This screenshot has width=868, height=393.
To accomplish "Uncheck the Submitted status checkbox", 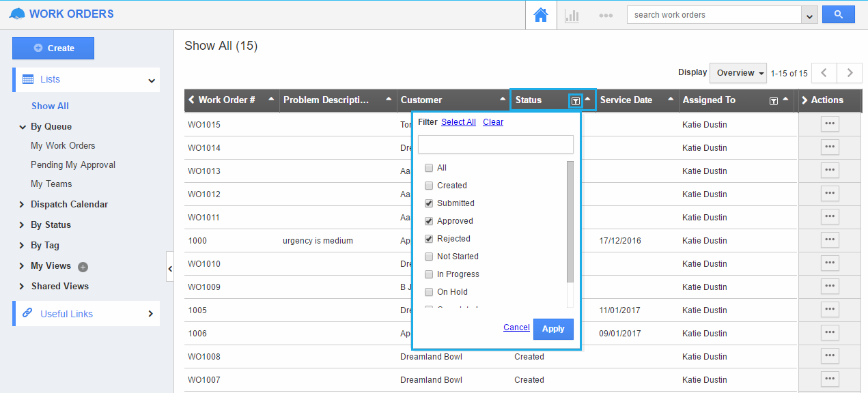I will pyautogui.click(x=429, y=203).
